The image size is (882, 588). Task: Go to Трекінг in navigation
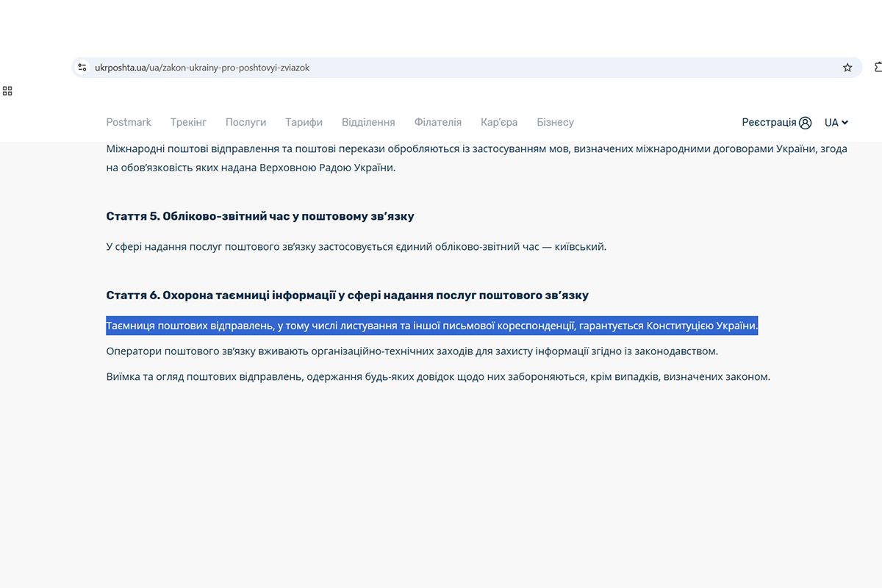(x=188, y=123)
